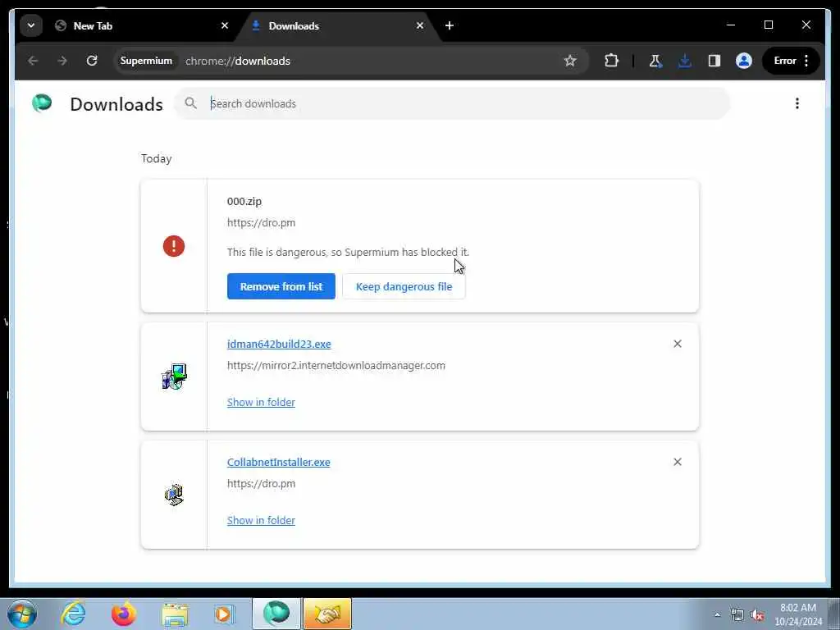Toggle the side panel icon

714,61
